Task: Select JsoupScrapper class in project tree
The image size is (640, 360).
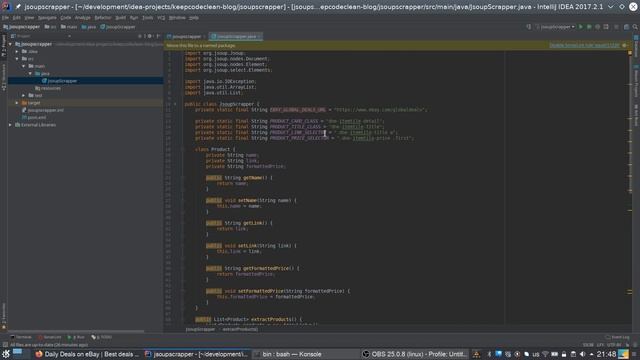Action: tap(59, 81)
